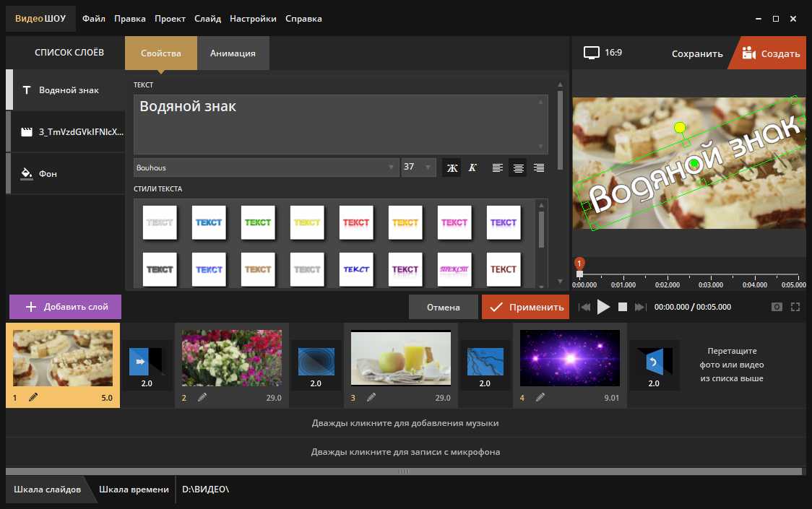812x509 pixels.
Task: Click the pencil edit icon on slide 2
Action: click(x=202, y=397)
